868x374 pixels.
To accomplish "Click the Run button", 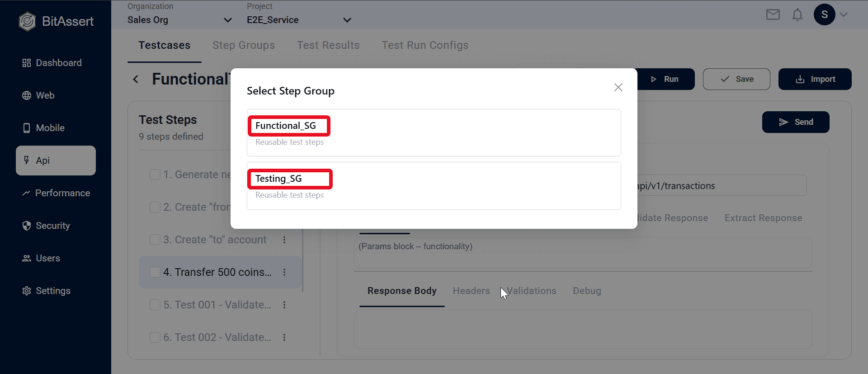I will pos(665,79).
